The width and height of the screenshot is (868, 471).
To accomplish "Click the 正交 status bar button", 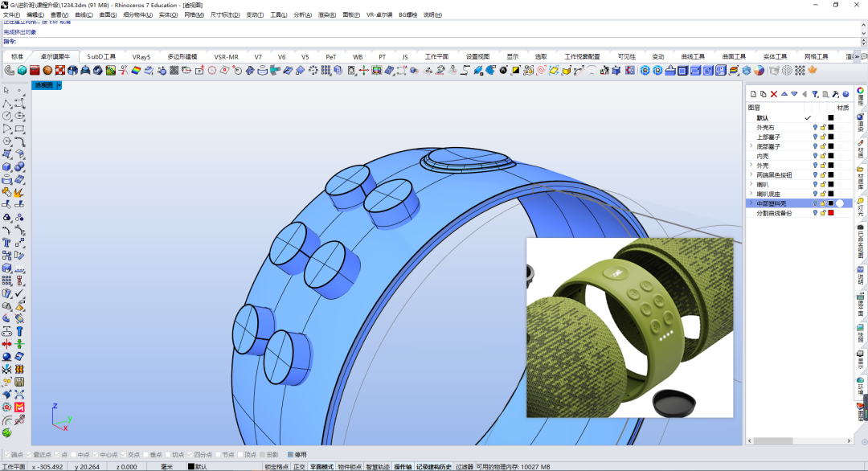I will (x=299, y=466).
